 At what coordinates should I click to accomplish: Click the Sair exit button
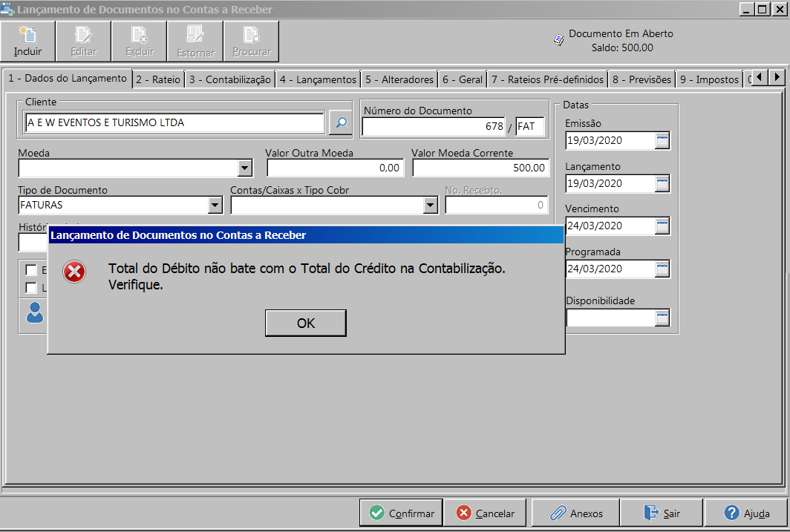point(662,513)
